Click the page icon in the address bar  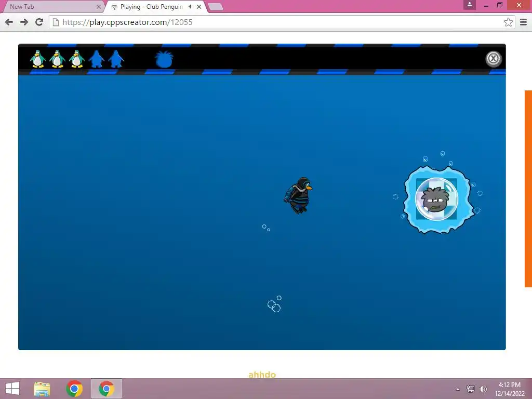pyautogui.click(x=56, y=22)
